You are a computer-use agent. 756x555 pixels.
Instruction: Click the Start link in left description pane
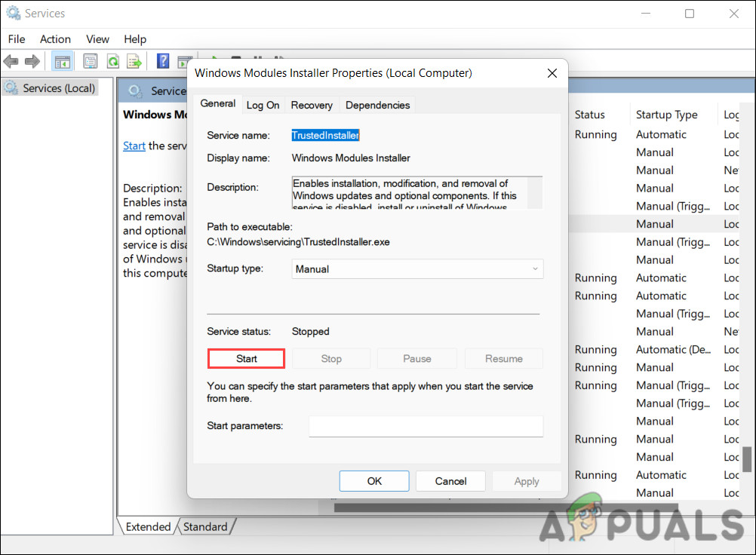point(134,146)
